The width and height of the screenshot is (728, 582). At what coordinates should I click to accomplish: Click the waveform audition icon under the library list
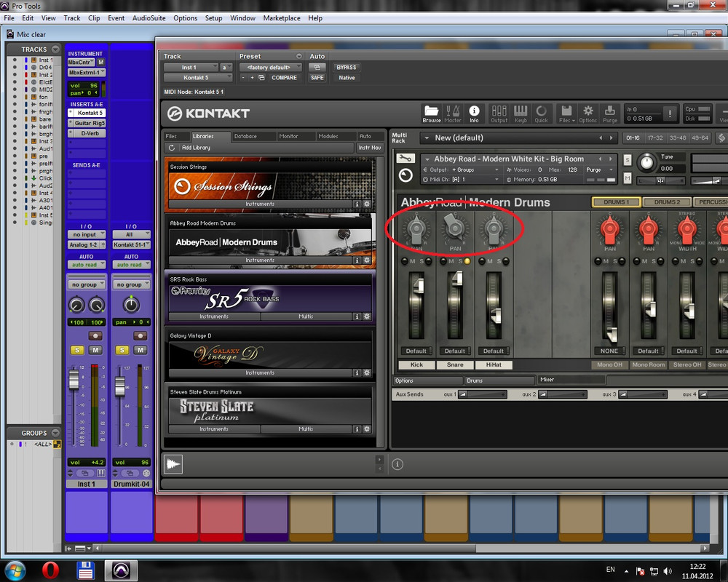[173, 464]
